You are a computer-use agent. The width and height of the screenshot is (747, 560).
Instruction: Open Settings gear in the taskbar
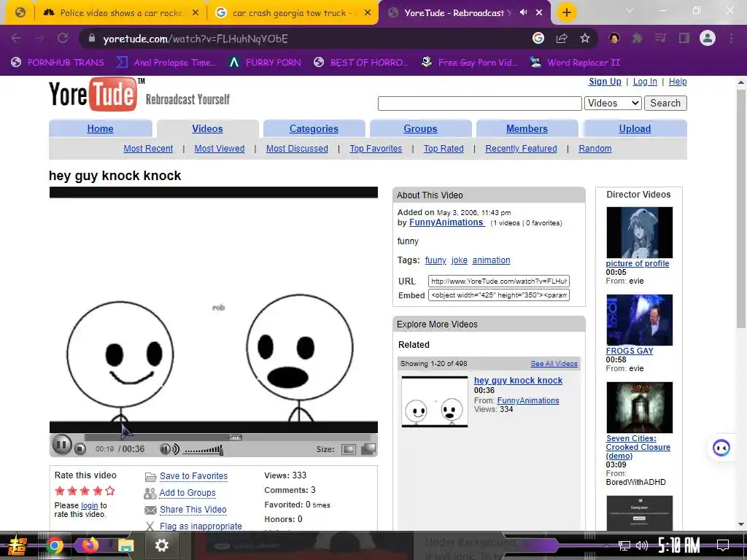(x=162, y=545)
